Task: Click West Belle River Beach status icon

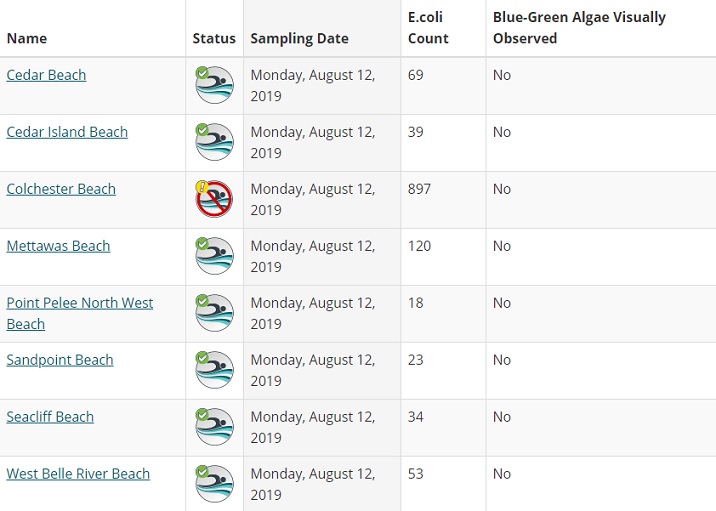Action: 214,484
